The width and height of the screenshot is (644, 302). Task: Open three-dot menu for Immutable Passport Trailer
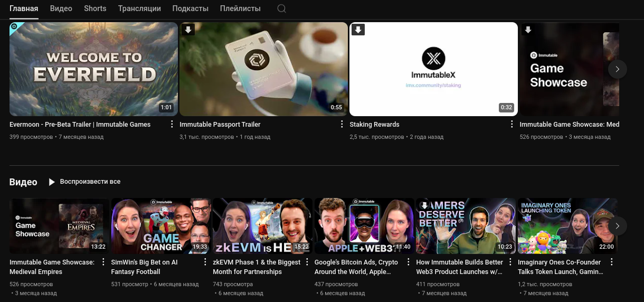[342, 124]
